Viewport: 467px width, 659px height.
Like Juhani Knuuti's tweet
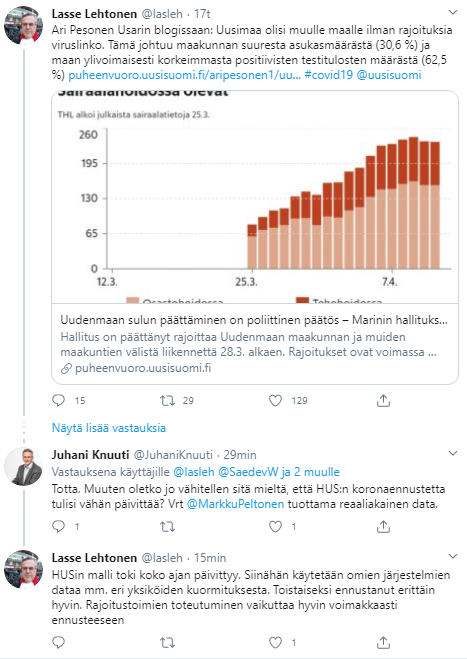tap(275, 526)
